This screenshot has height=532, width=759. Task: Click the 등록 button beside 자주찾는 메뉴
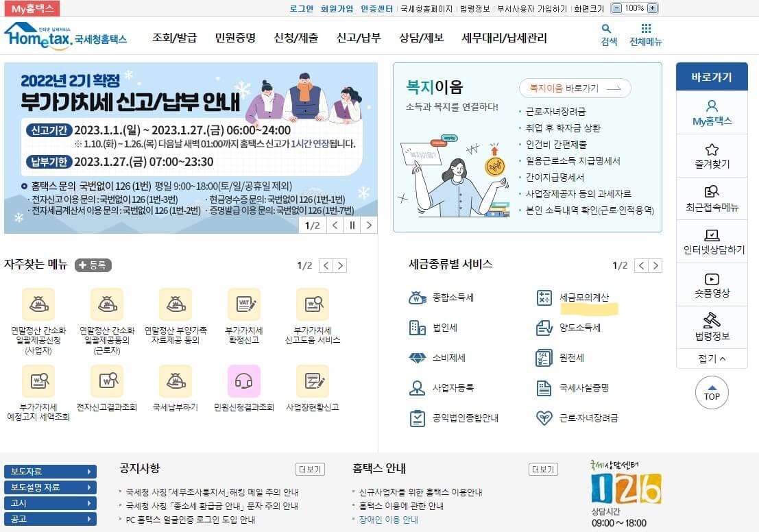point(93,265)
